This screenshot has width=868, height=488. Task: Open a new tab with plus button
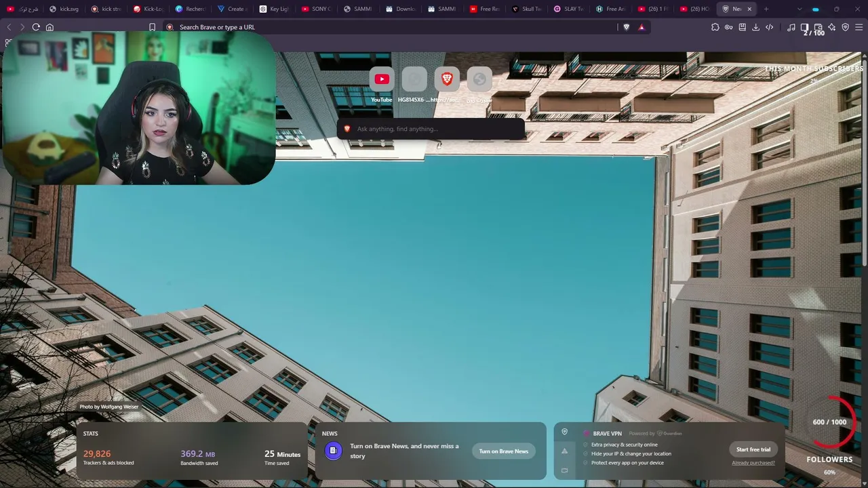tap(766, 9)
